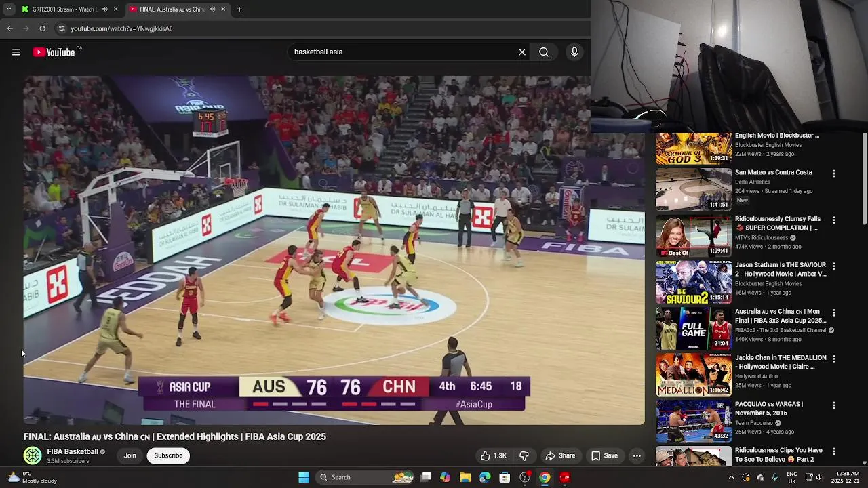
Task: Open Jackie Chan in THE MEDALLION title
Action: pyautogui.click(x=781, y=362)
